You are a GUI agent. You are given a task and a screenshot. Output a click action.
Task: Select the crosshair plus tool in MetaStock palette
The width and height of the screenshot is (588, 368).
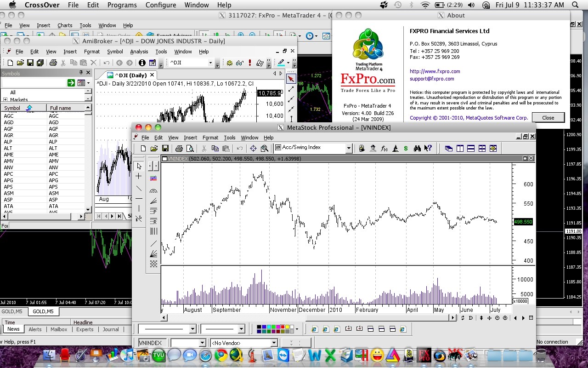(139, 177)
